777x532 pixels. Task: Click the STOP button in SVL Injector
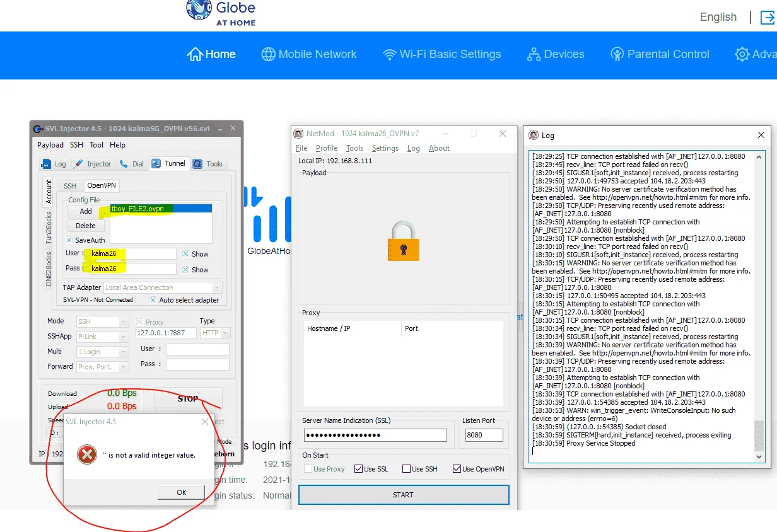coord(188,399)
